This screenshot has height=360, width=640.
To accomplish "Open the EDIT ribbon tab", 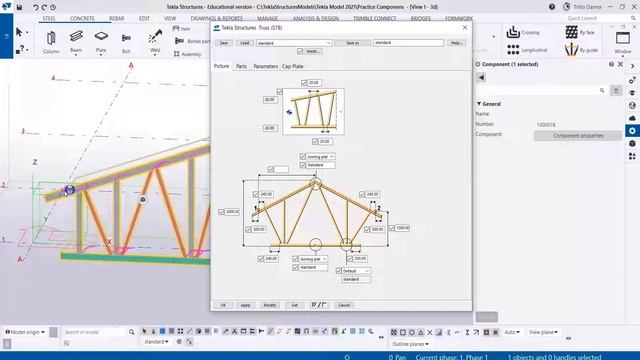I will pyautogui.click(x=144, y=18).
